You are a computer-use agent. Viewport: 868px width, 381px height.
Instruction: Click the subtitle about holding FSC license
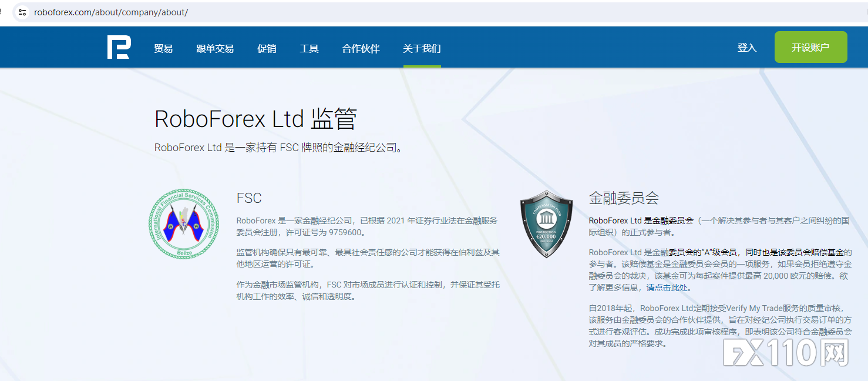pyautogui.click(x=280, y=148)
